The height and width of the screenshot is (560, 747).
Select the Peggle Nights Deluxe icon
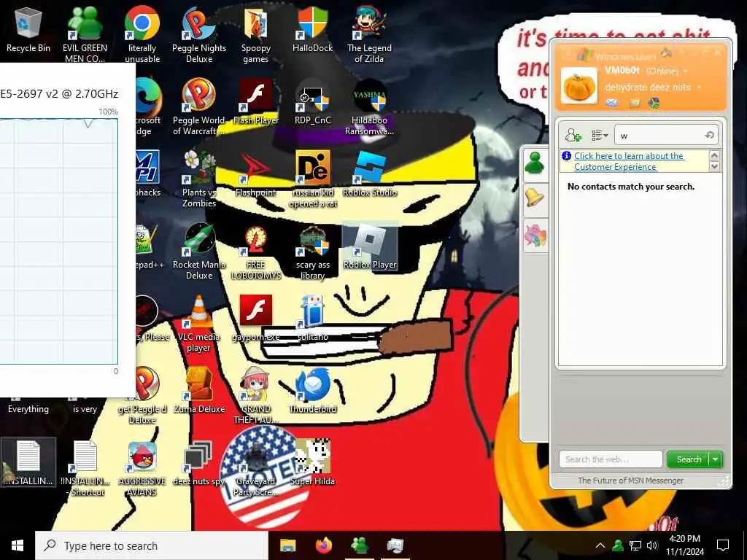199,34
